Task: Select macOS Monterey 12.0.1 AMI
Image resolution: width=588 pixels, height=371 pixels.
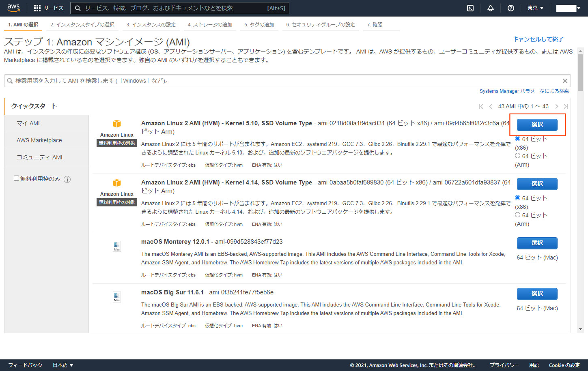Action: (537, 243)
